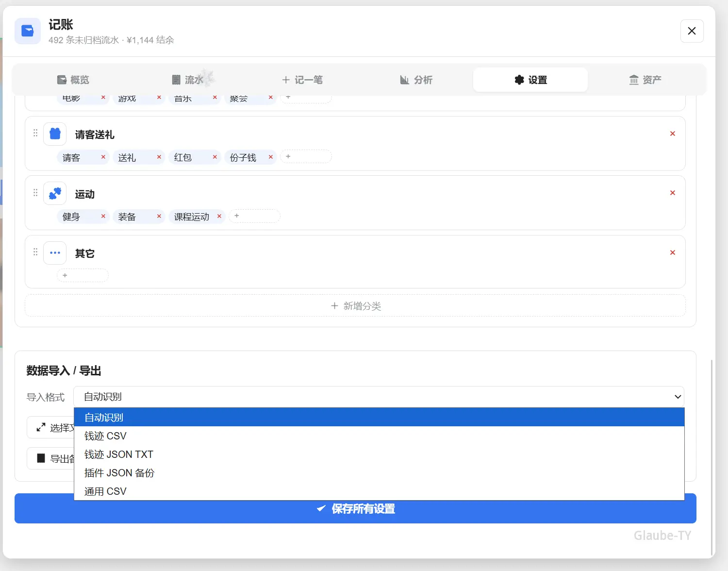Click 新增分类 to add category
Image resolution: width=728 pixels, height=571 pixels.
point(355,306)
